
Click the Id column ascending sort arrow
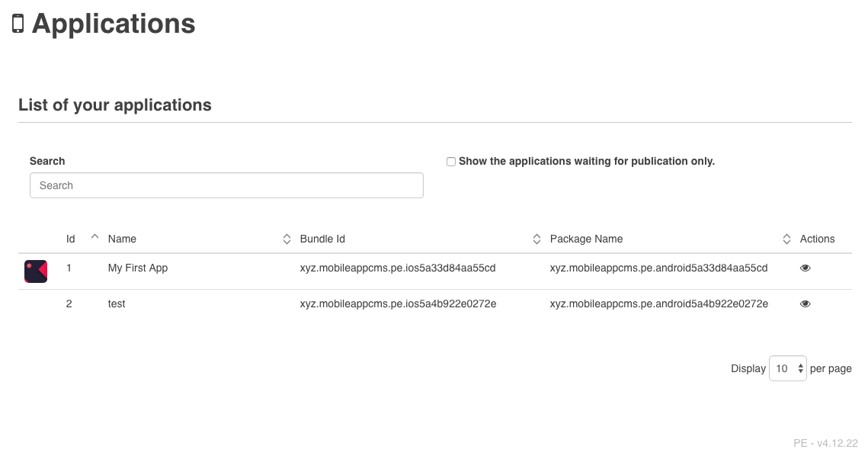[94, 237]
